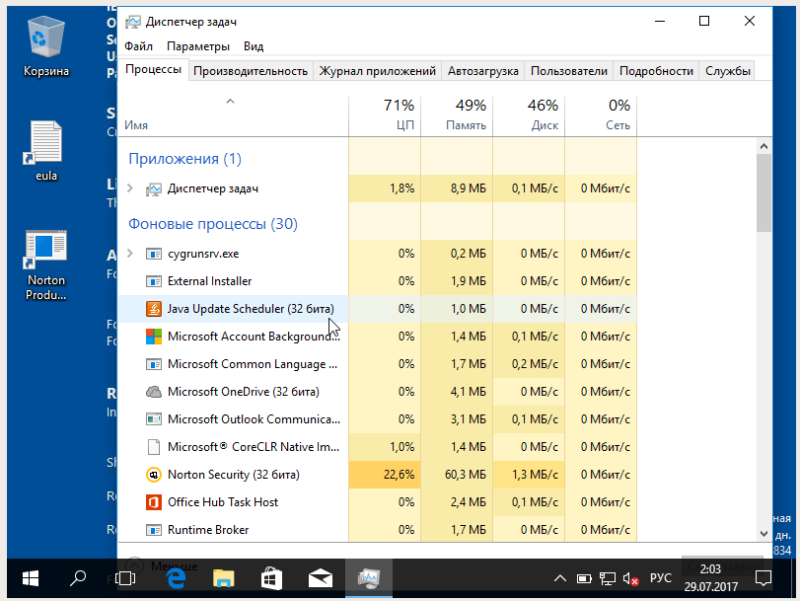Click the Office Hub Task Host icon

(x=154, y=502)
